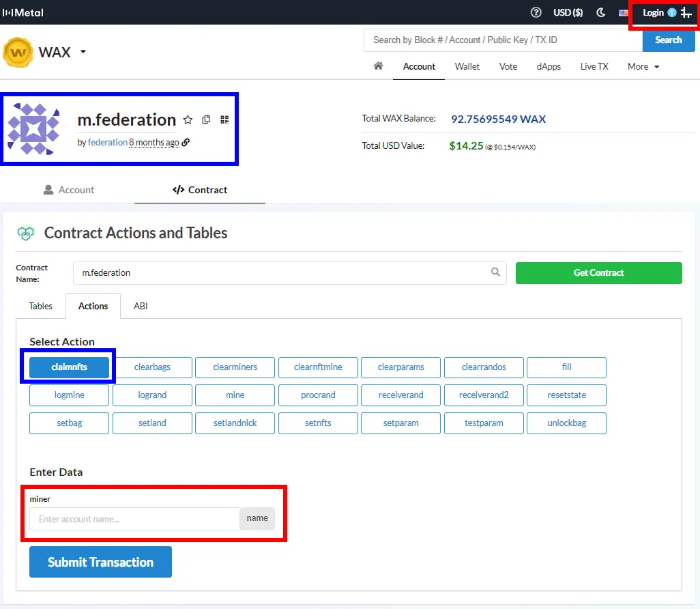The width and height of the screenshot is (700, 609).
Task: Open the Account nav tab
Action: click(419, 67)
